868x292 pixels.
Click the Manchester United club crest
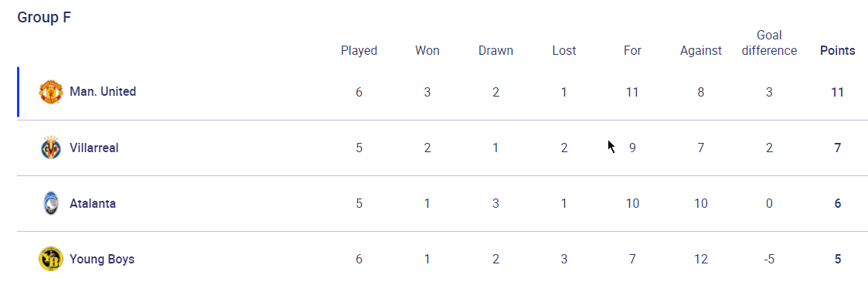click(x=50, y=92)
